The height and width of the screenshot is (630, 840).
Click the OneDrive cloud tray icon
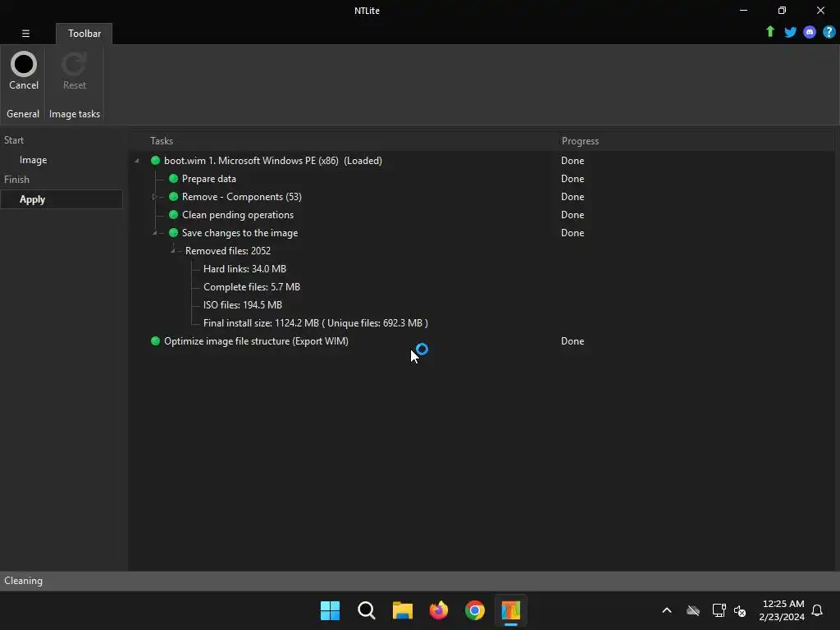point(693,610)
